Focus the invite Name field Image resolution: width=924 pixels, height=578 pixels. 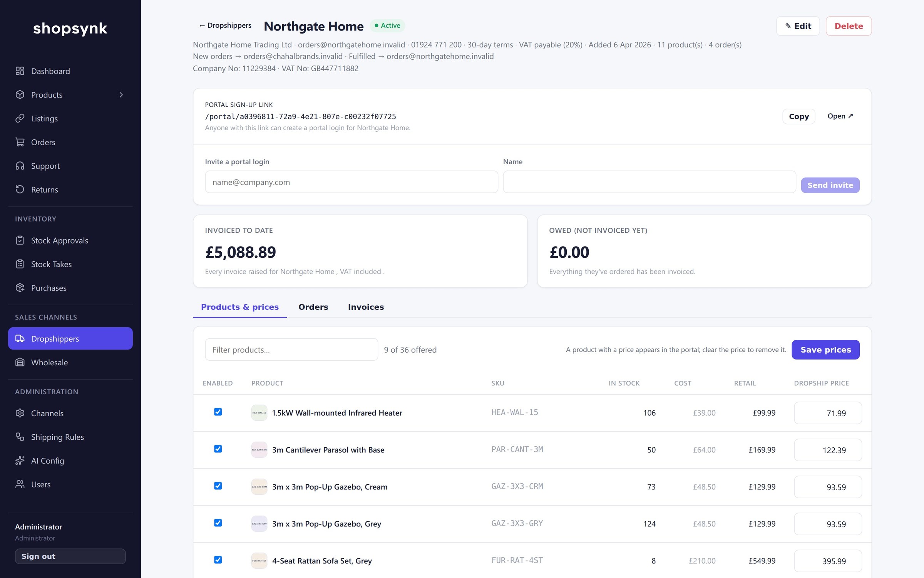tap(649, 182)
